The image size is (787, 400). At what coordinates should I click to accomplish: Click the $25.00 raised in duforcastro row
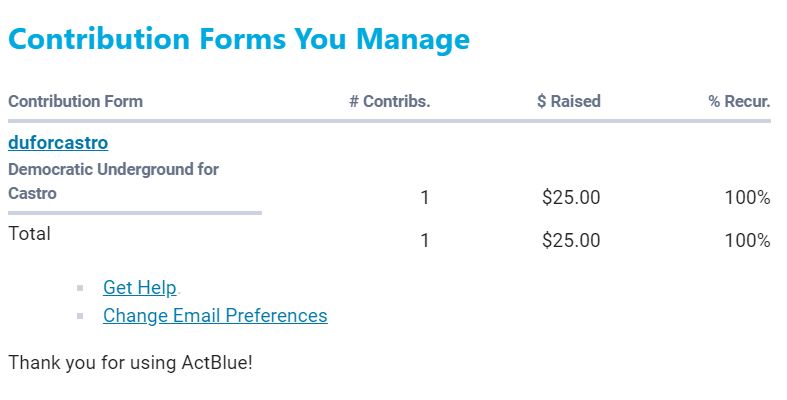pyautogui.click(x=570, y=198)
